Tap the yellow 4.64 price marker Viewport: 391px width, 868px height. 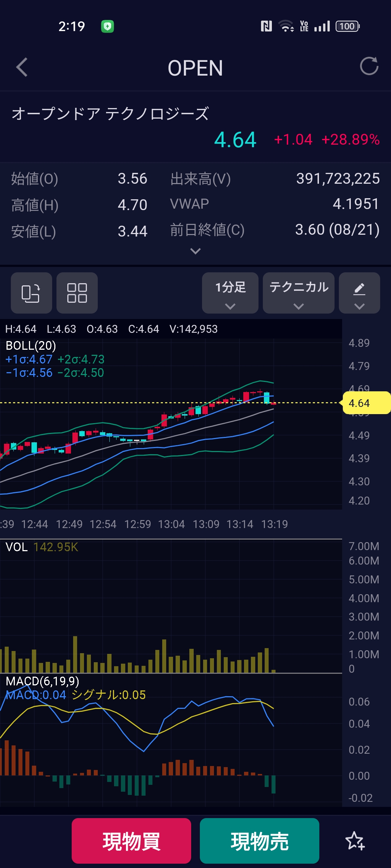pyautogui.click(x=366, y=403)
